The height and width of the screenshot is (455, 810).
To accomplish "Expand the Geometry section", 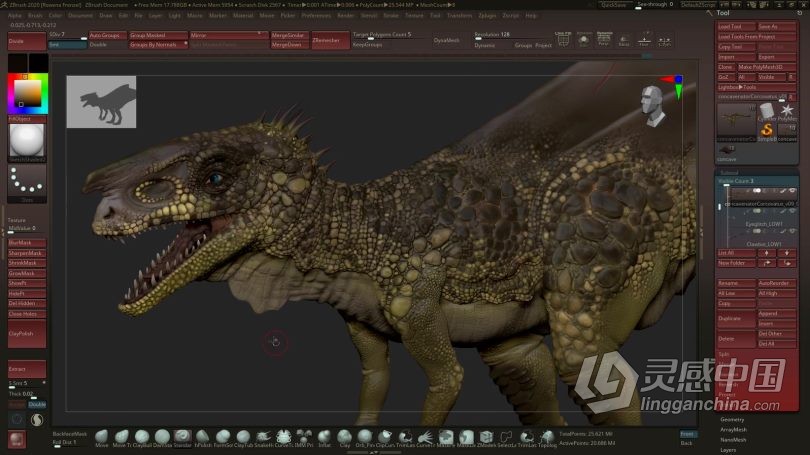I will 732,419.
